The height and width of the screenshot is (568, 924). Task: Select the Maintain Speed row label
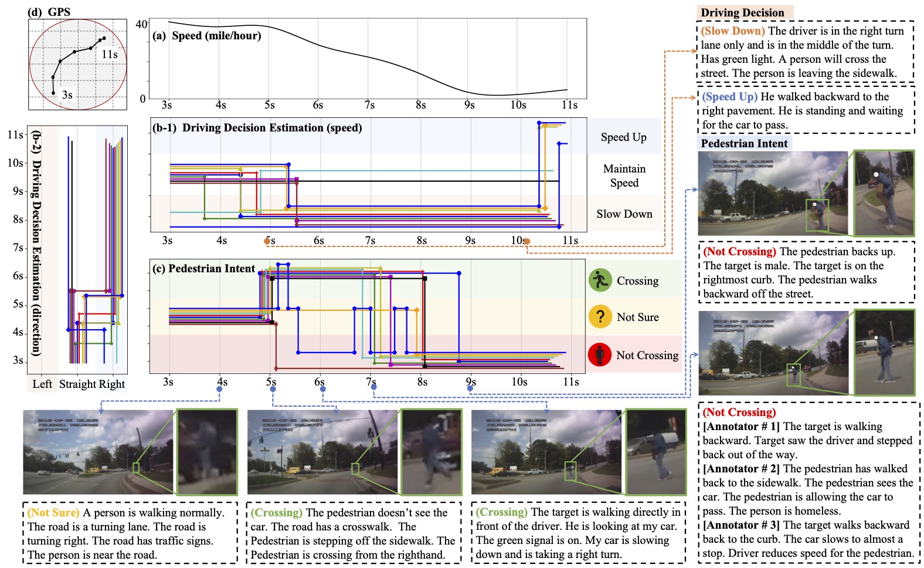(x=624, y=175)
